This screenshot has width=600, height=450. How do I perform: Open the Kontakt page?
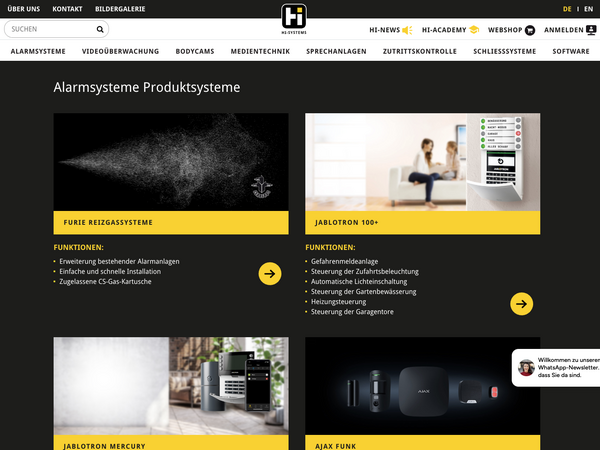coord(67,9)
